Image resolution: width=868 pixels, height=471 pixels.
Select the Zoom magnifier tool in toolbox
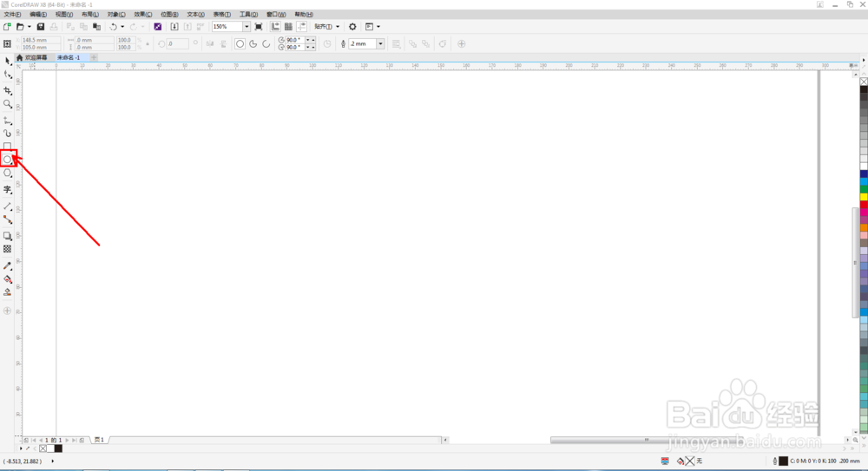click(8, 104)
